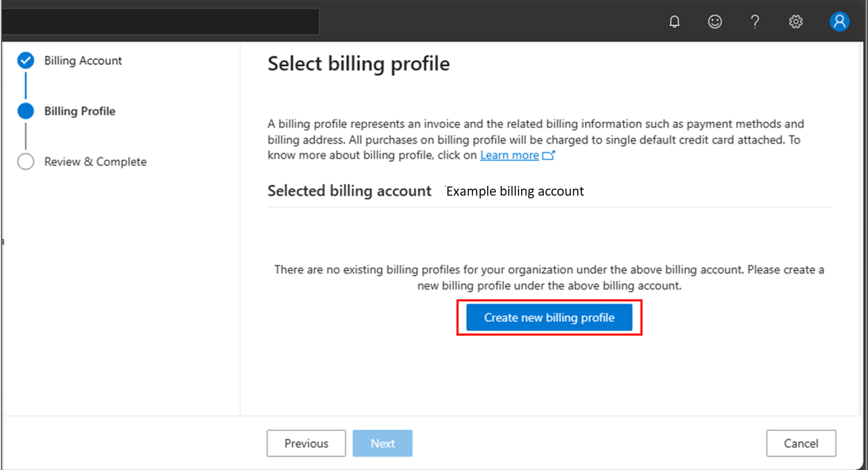Click external-link icon beside Learn more
Image resolution: width=868 pixels, height=470 pixels.
pos(549,155)
